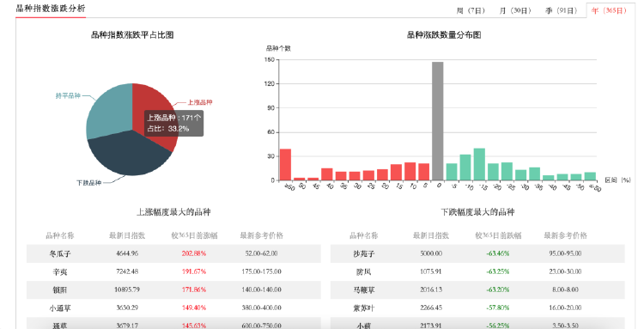Select the 季（91日）tab
This screenshot has height=329, width=644.
pos(561,10)
